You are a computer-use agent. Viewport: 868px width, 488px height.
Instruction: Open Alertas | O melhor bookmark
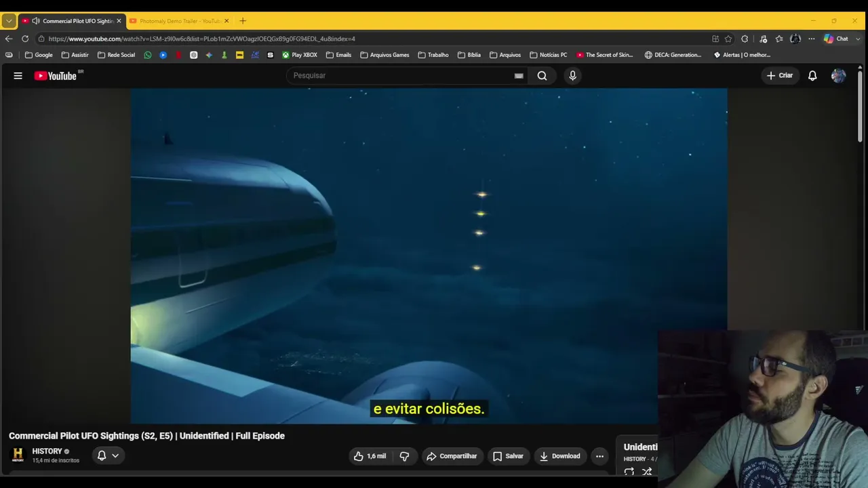(x=742, y=55)
